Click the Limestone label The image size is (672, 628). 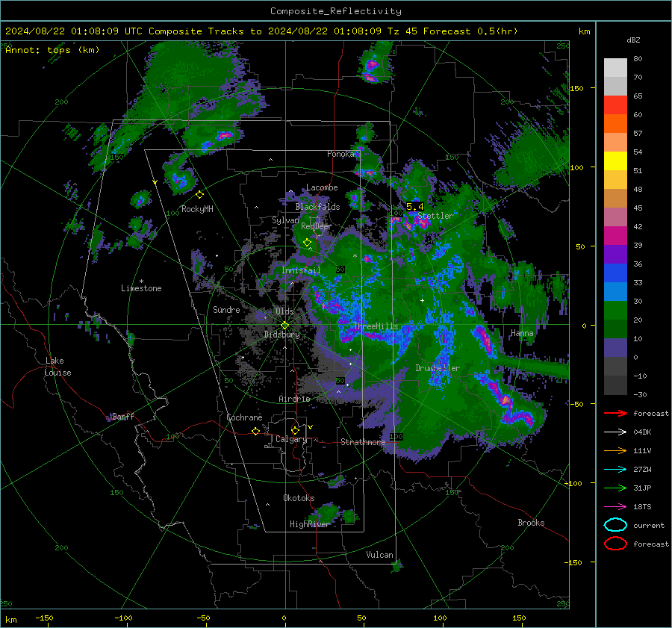point(141,288)
